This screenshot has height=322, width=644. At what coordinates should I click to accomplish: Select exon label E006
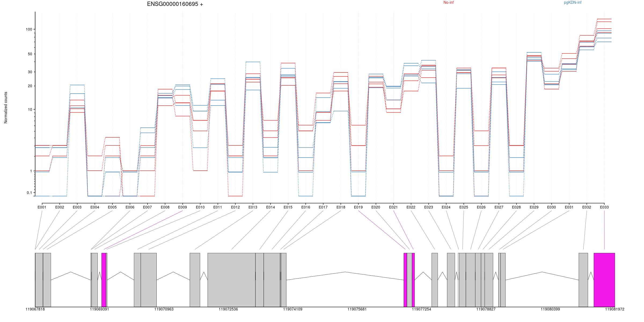(130, 207)
